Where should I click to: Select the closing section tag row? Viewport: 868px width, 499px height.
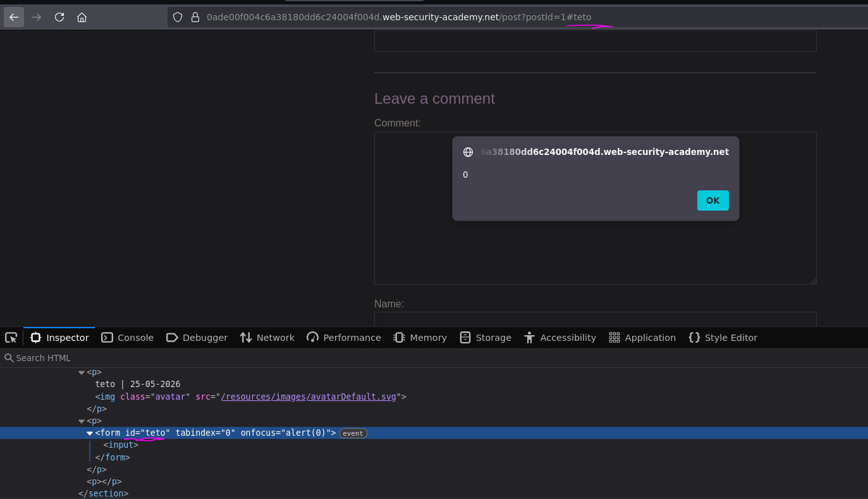pos(434,493)
